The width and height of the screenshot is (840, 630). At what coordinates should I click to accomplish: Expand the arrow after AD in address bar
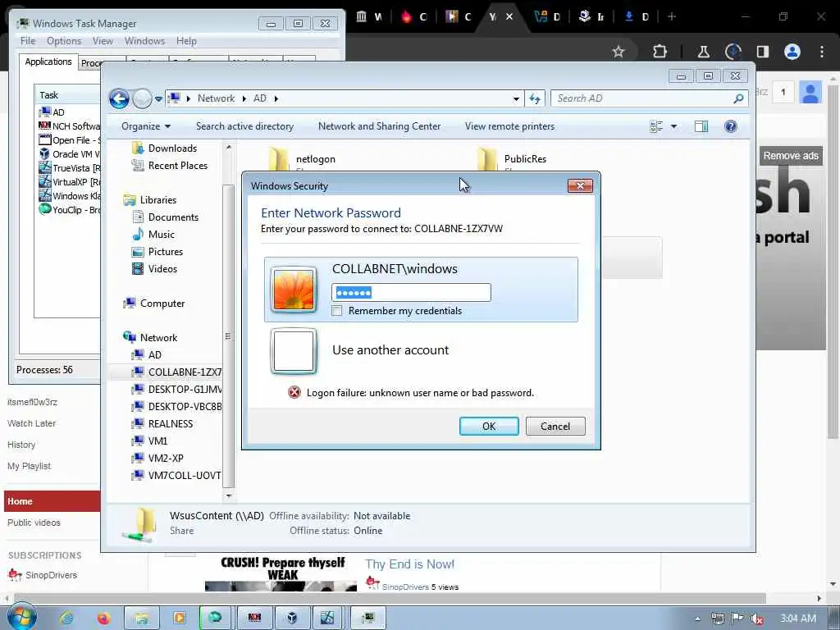coord(276,98)
